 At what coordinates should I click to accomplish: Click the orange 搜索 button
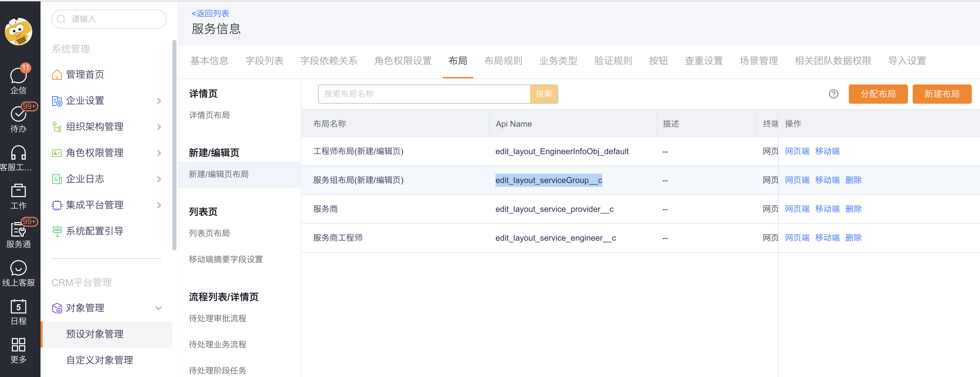[x=544, y=94]
